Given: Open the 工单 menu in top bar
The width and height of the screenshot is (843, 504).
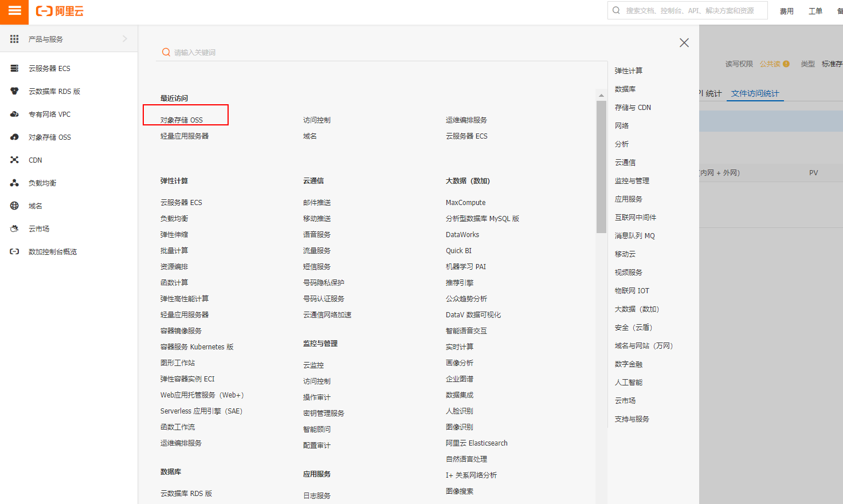Looking at the screenshot, I should point(815,11).
